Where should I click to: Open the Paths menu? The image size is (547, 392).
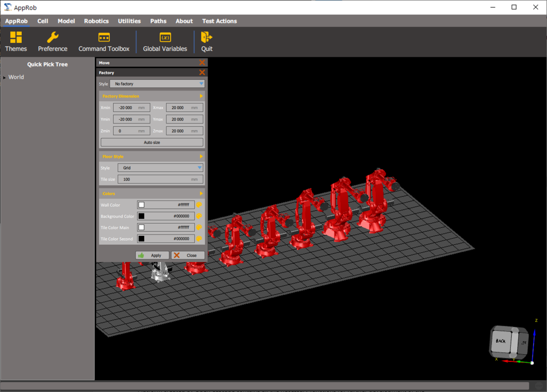158,21
